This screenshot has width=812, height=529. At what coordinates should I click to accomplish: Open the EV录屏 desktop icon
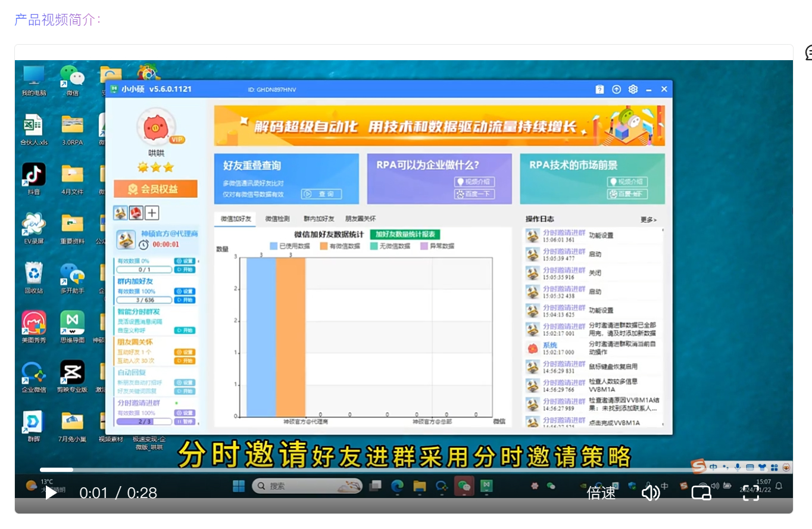point(34,228)
